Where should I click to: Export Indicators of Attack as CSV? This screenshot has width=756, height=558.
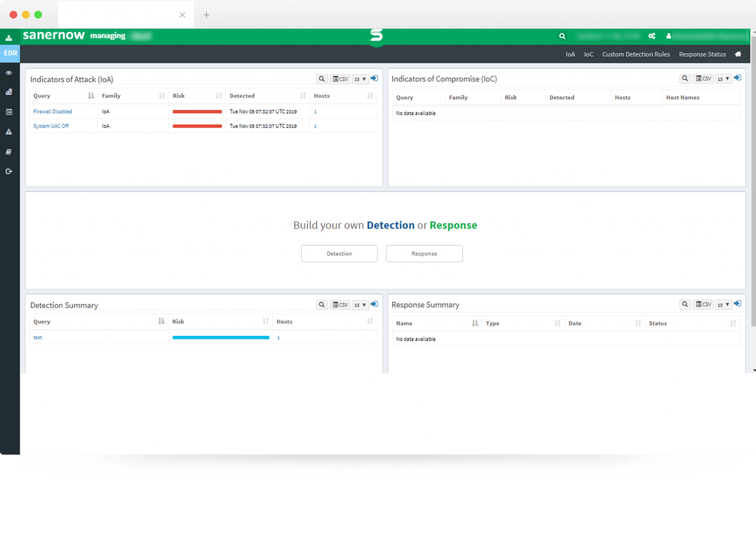[340, 79]
